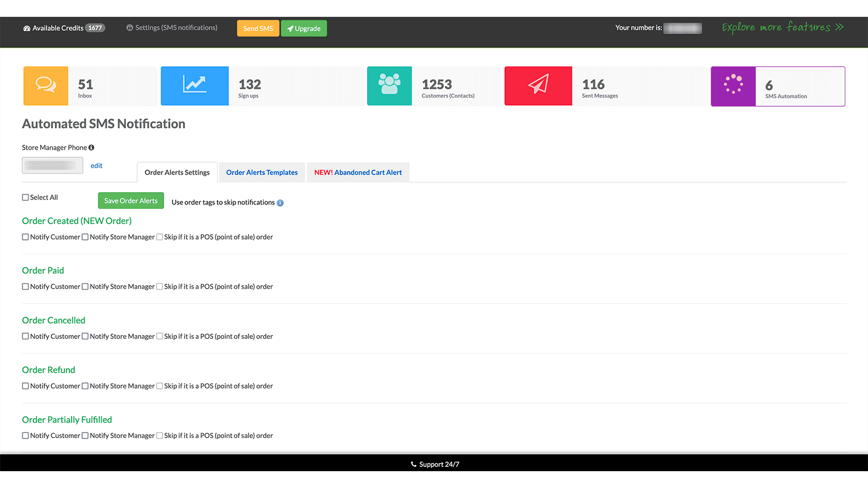Image resolution: width=868 pixels, height=488 pixels.
Task: Click the order tags info icon
Action: coord(280,202)
